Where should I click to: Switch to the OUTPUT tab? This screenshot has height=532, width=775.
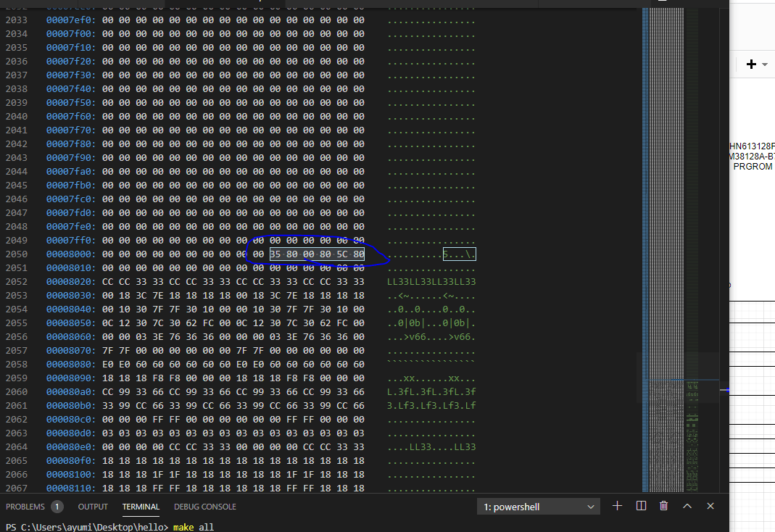tap(93, 507)
